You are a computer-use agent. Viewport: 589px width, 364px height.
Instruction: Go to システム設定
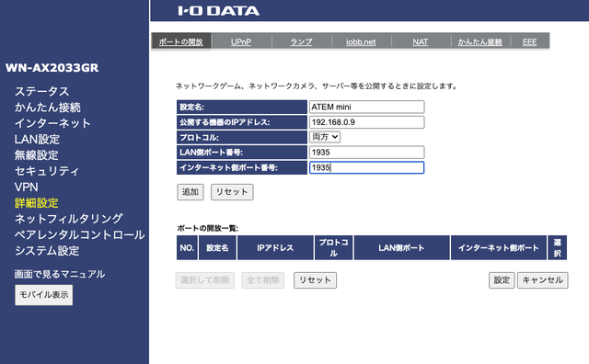pos(47,251)
